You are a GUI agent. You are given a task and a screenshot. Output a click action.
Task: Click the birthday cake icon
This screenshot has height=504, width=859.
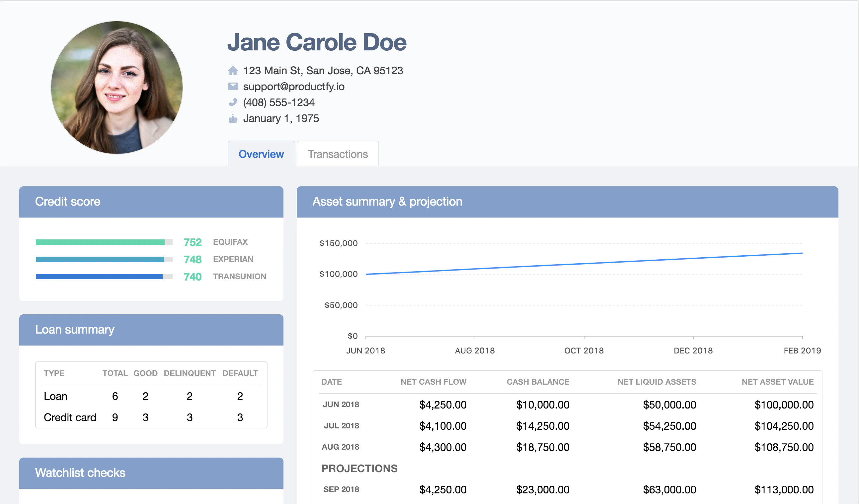coord(233,118)
